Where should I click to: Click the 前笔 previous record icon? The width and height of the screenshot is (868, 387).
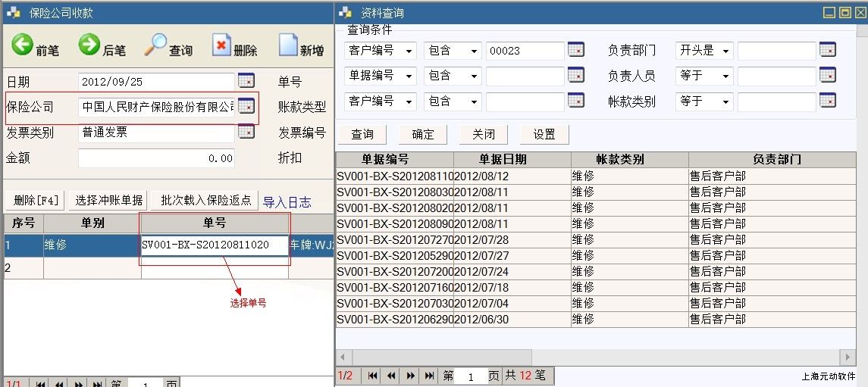[x=23, y=45]
